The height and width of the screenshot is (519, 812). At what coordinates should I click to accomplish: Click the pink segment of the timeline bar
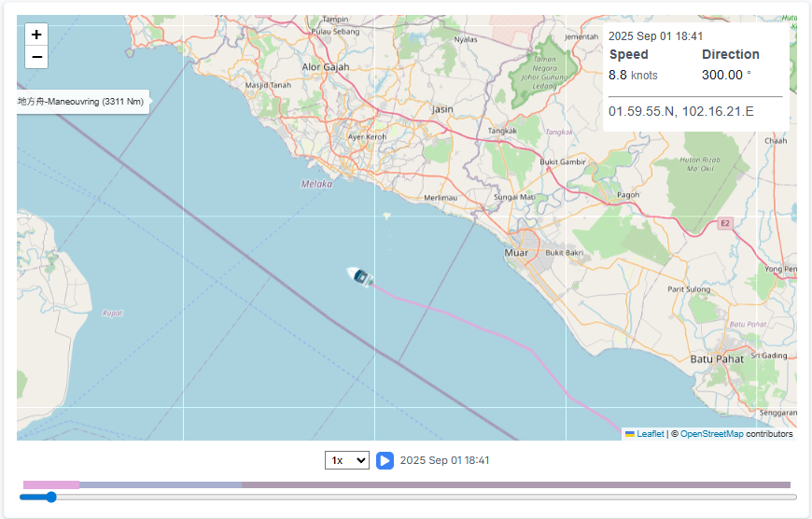(50, 485)
